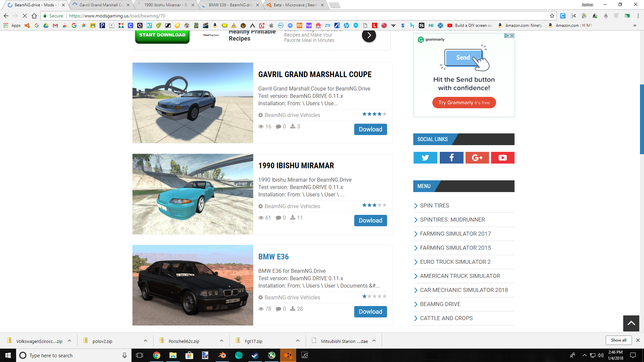Screen dimensions: 644x362
Task: Open Blender from the taskbar
Action: (222, 355)
